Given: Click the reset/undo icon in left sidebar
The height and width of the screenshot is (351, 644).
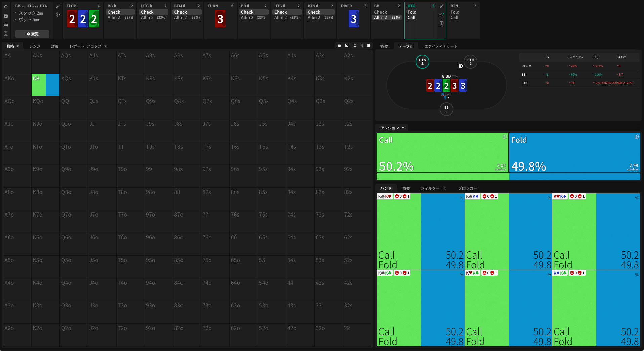Looking at the screenshot, I should pos(6,7).
